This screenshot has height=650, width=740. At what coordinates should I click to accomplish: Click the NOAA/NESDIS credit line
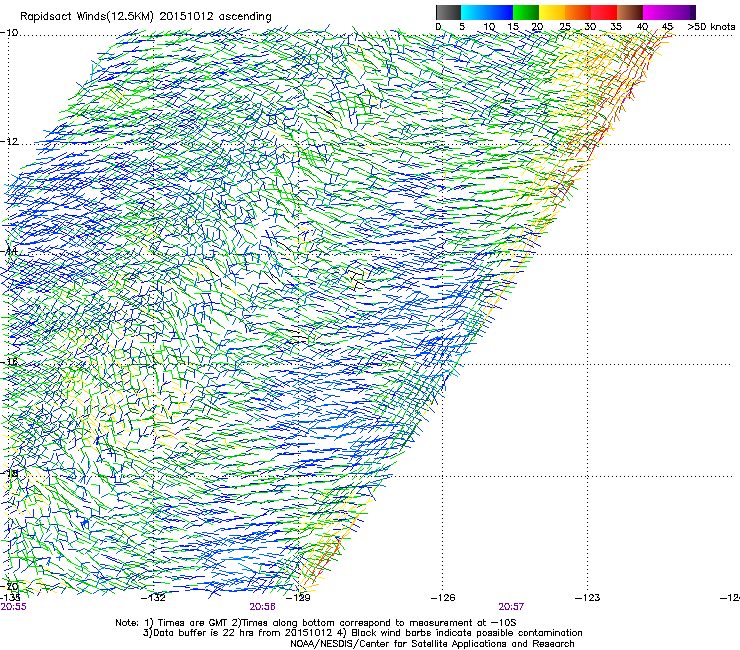tap(432, 644)
